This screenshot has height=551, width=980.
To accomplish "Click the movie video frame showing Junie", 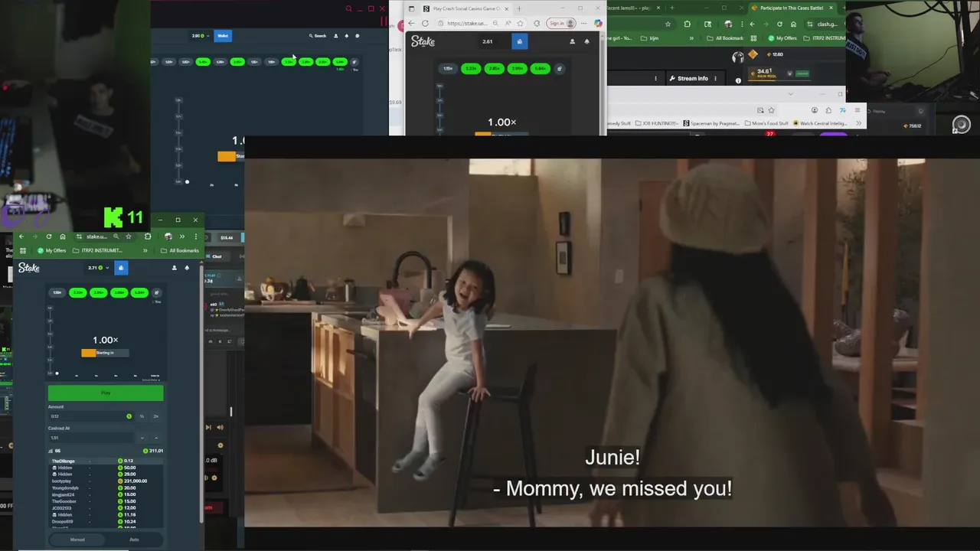I will [x=612, y=343].
